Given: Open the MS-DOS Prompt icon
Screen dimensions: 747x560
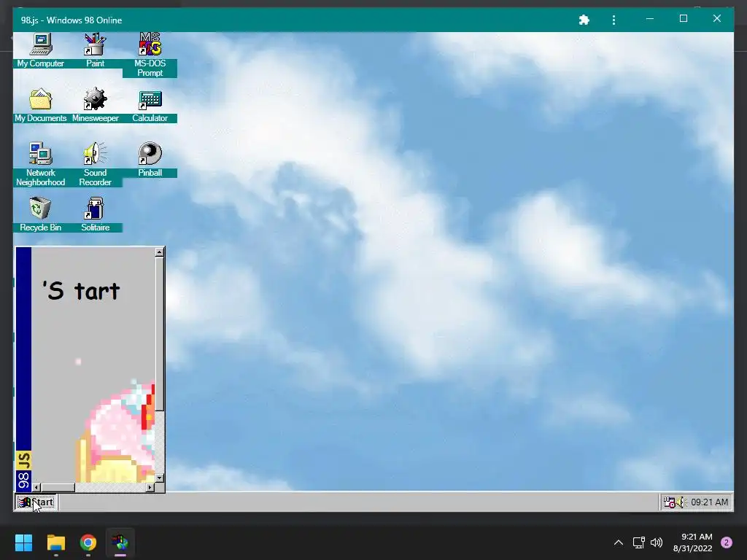Looking at the screenshot, I should [x=150, y=54].
